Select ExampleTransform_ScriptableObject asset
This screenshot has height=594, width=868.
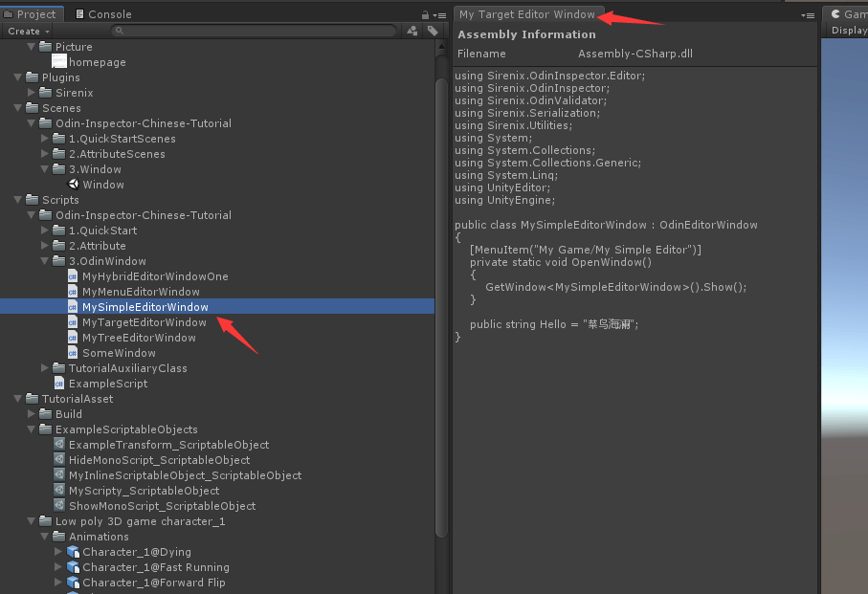[x=168, y=445]
